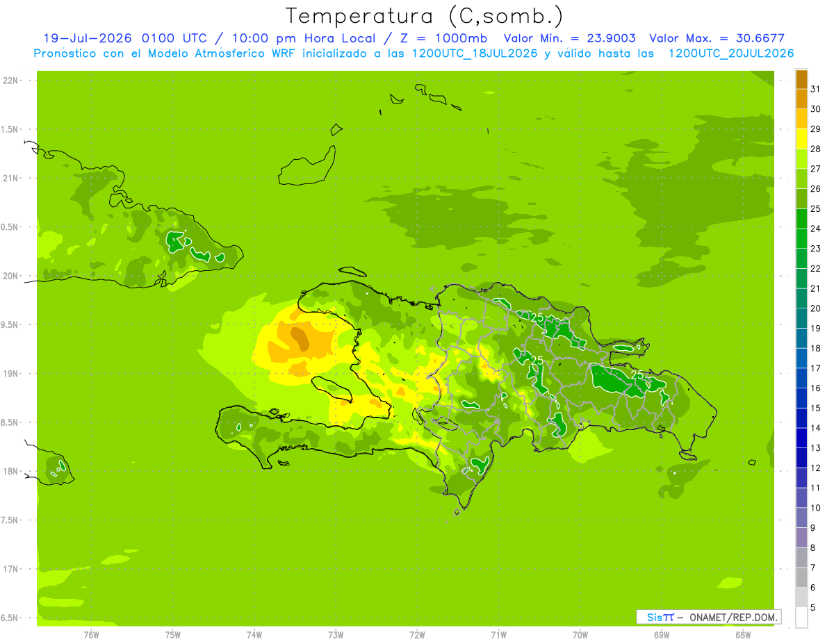
Task: Click the "Z = 1000mb" level text
Action: point(445,38)
